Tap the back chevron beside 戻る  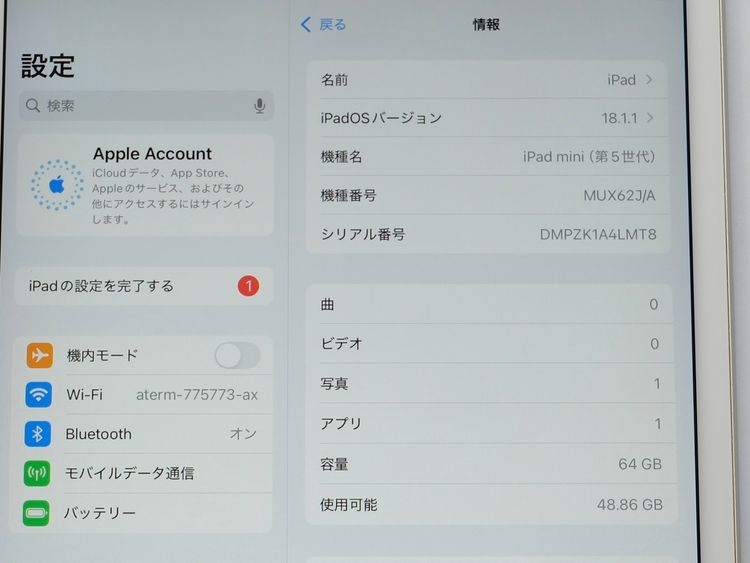[306, 25]
